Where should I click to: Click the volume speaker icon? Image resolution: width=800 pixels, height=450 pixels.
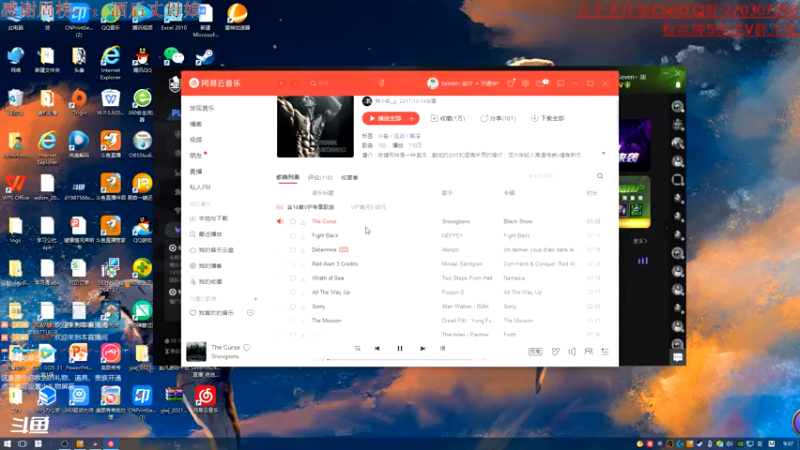click(x=572, y=352)
